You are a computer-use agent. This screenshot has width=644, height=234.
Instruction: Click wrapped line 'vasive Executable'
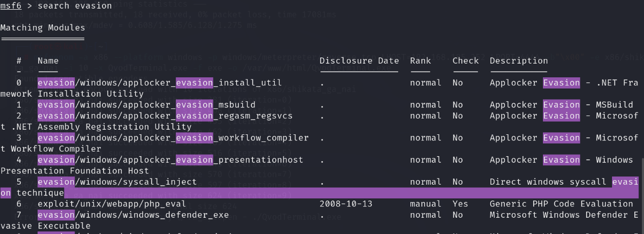coord(45,226)
